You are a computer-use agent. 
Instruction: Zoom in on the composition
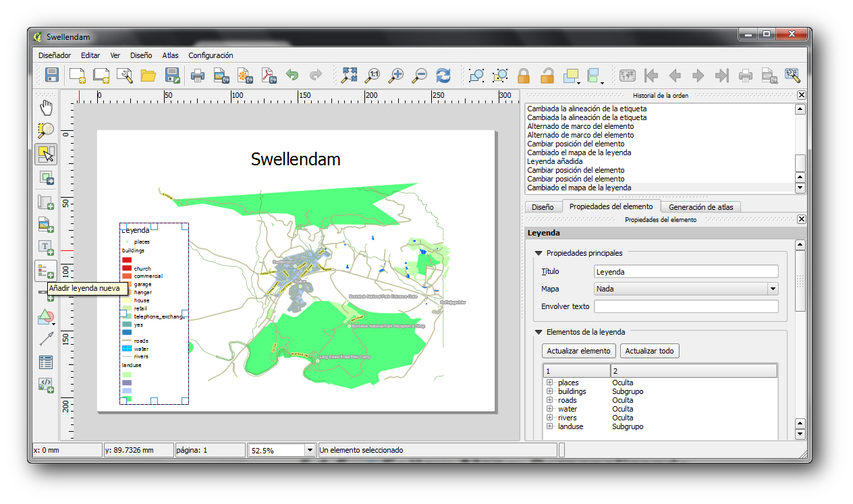click(x=396, y=76)
